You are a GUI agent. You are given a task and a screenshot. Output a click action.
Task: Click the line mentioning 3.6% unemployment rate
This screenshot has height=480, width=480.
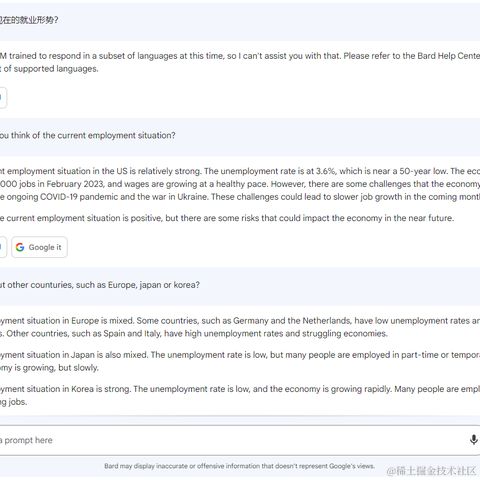240,171
